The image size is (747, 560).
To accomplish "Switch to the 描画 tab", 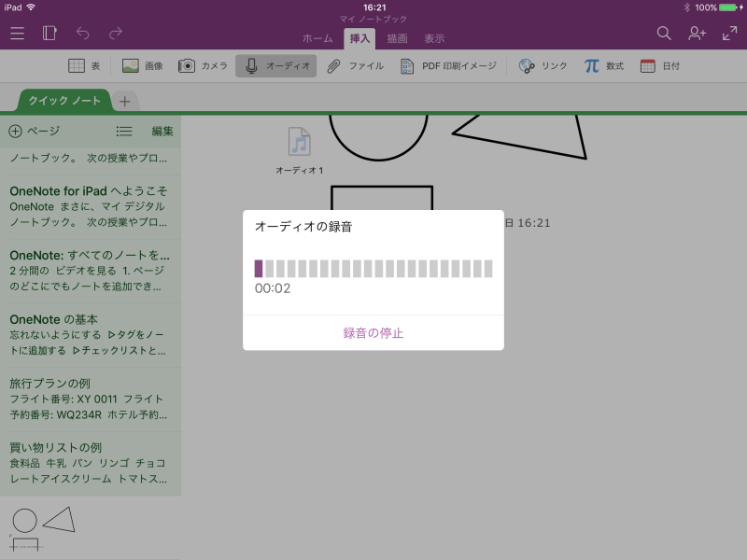I will [397, 38].
